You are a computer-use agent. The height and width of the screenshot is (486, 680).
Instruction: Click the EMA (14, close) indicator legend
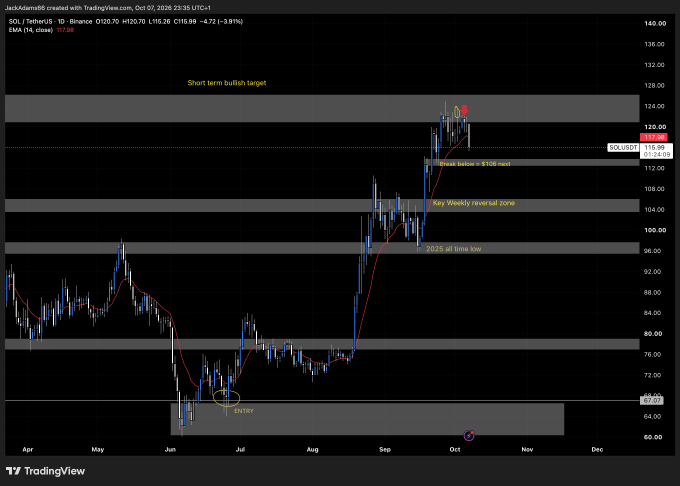point(31,30)
